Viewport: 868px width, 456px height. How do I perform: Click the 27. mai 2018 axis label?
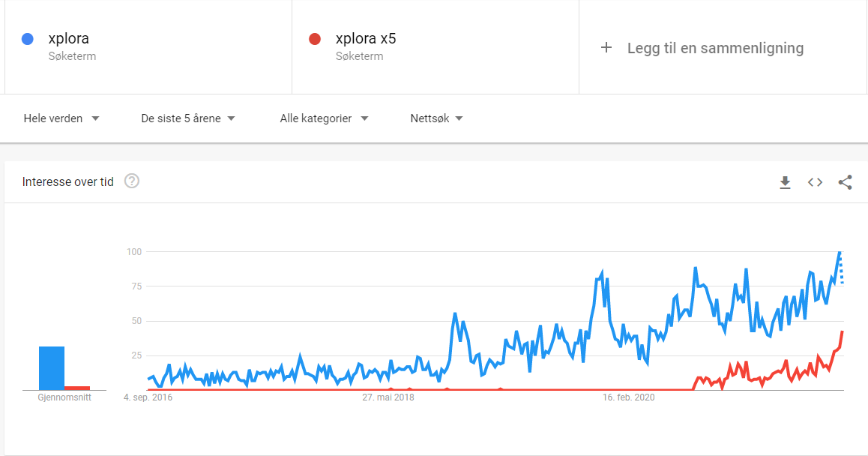388,397
